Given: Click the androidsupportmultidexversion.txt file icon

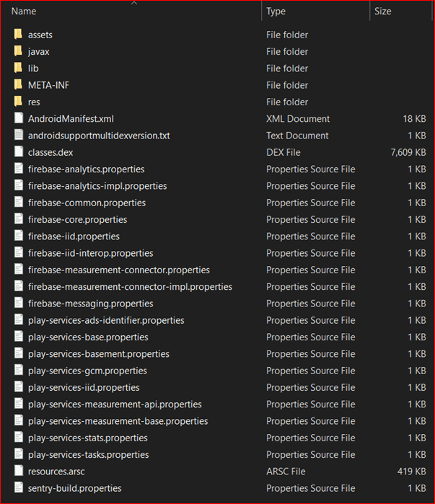Looking at the screenshot, I should pyautogui.click(x=19, y=135).
